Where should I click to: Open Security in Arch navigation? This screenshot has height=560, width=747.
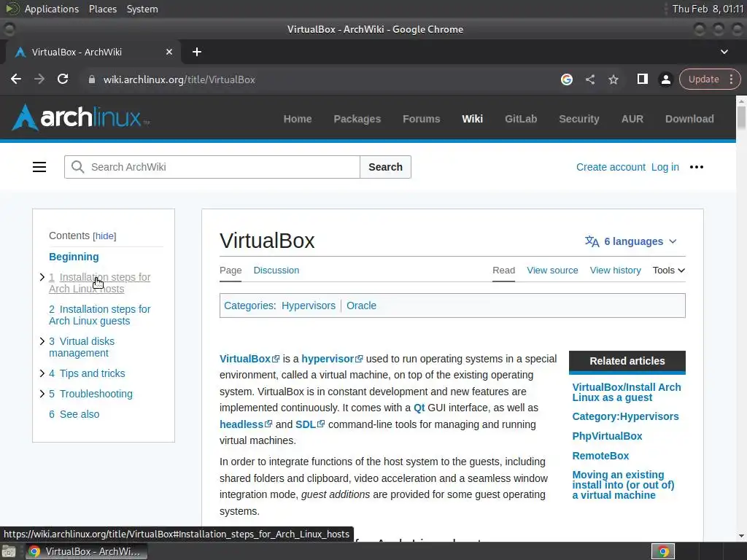pos(578,119)
